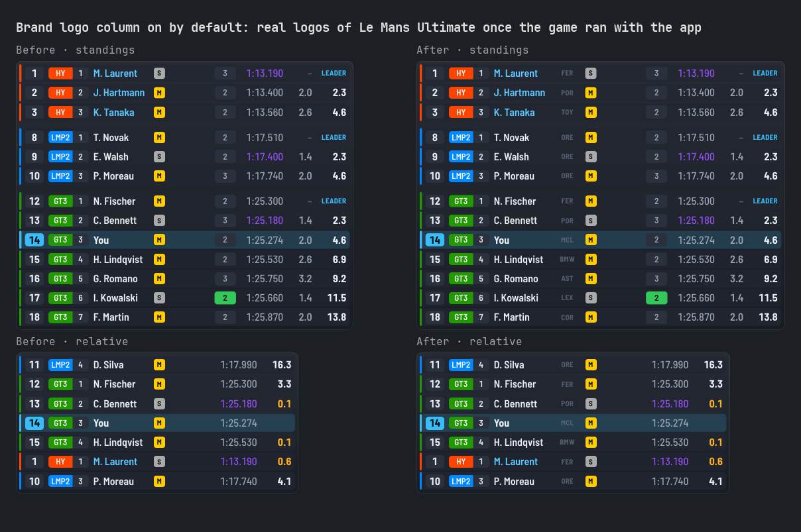Click the Before · standings heading

point(76,50)
